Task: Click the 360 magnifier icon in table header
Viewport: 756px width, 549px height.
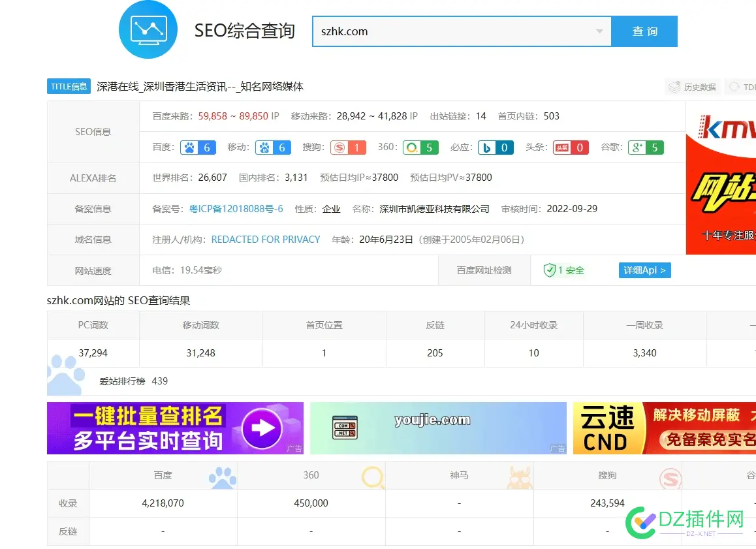Action: click(x=373, y=478)
